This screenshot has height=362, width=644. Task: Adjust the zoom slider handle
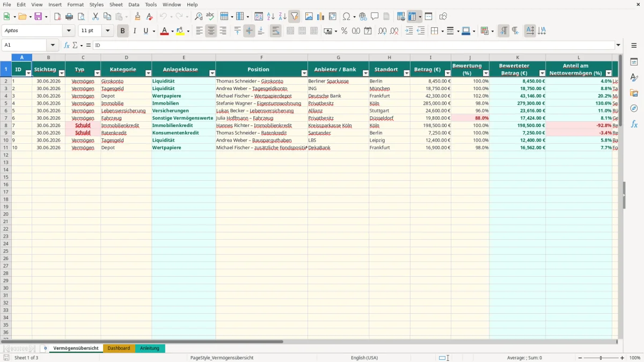coord(601,358)
